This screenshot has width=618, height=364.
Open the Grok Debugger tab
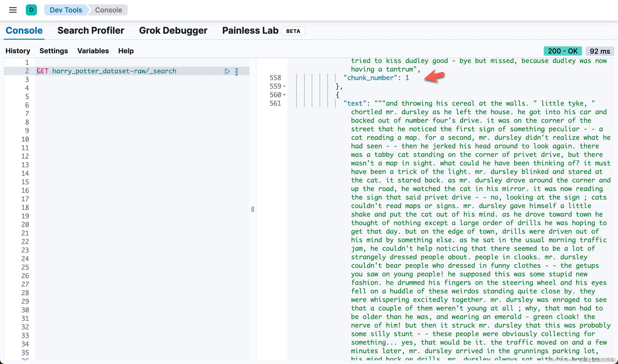[173, 31]
